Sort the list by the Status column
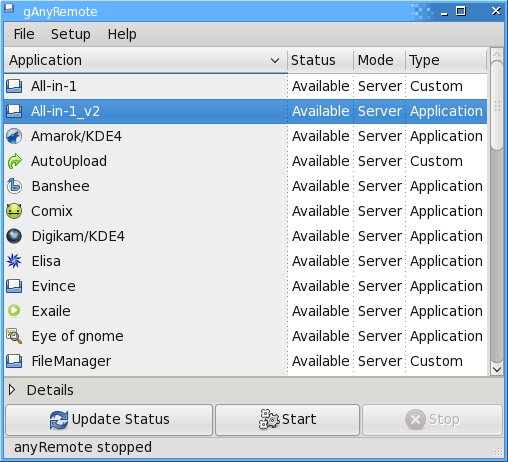This screenshot has height=462, width=508. pyautogui.click(x=320, y=60)
